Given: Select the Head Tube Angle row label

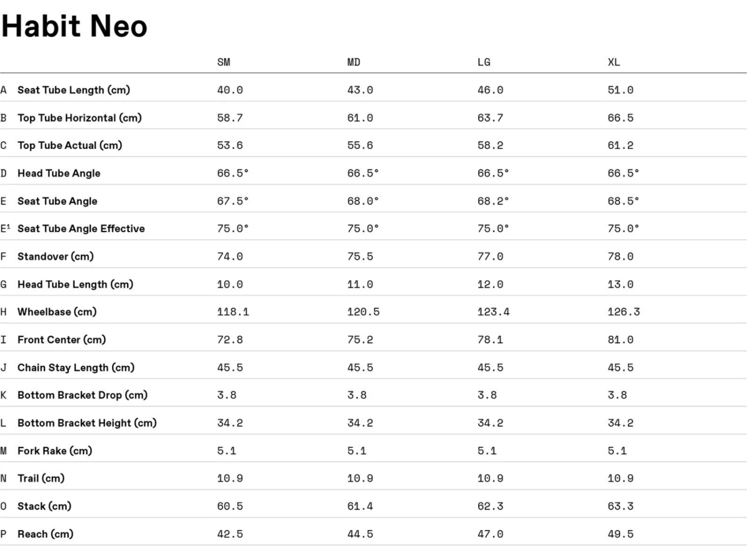Looking at the screenshot, I should [x=59, y=173].
